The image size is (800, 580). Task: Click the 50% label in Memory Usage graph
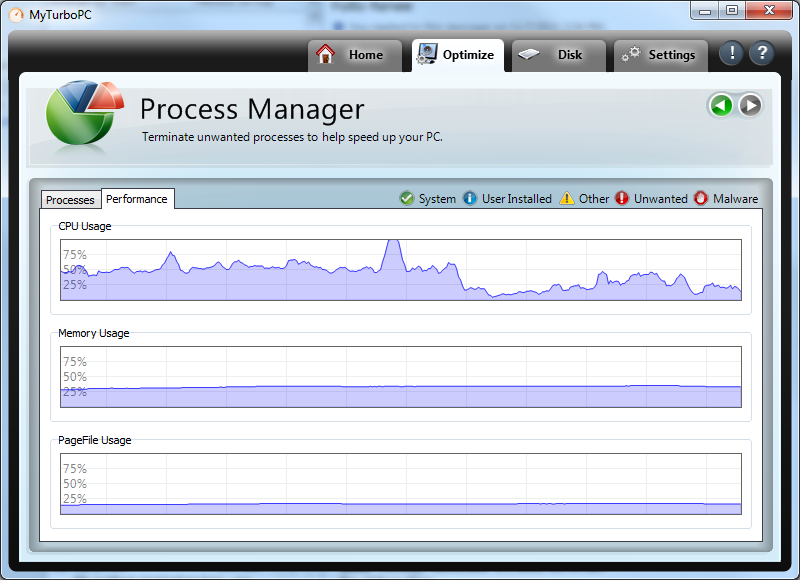coord(74,377)
